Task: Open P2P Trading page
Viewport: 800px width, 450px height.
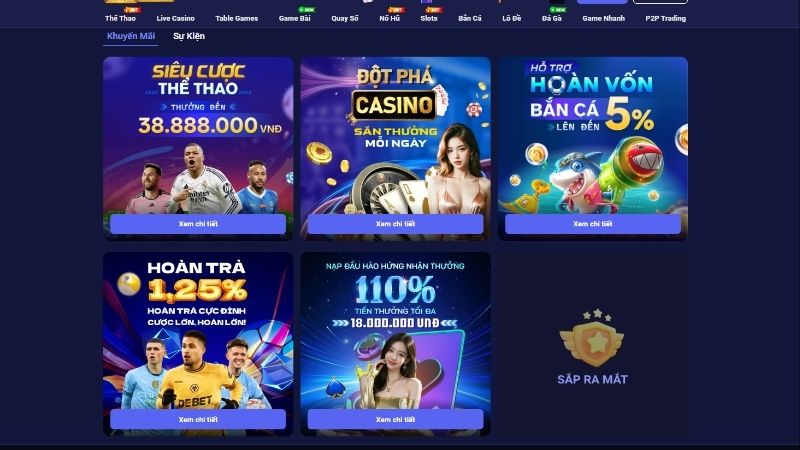Action: 665,18
